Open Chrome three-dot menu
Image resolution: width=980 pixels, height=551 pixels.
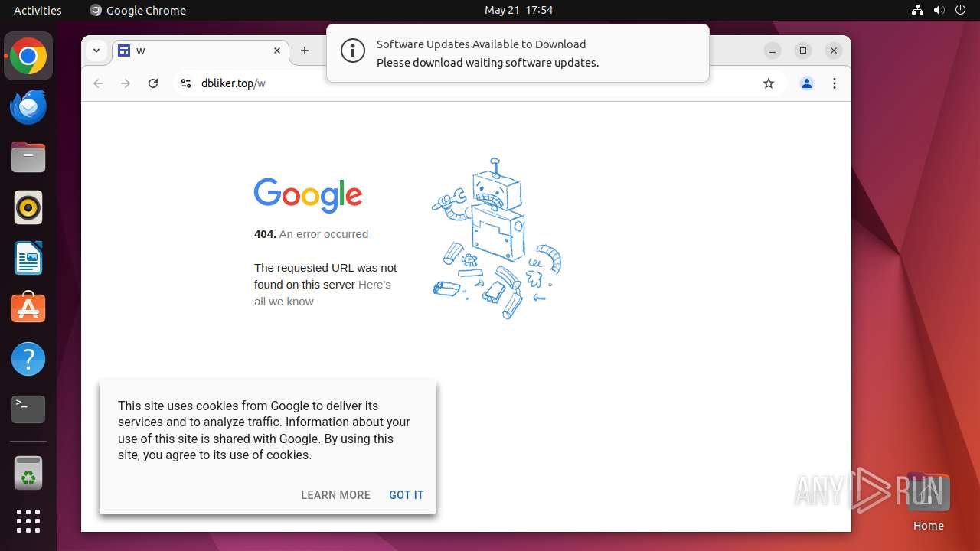click(x=835, y=83)
